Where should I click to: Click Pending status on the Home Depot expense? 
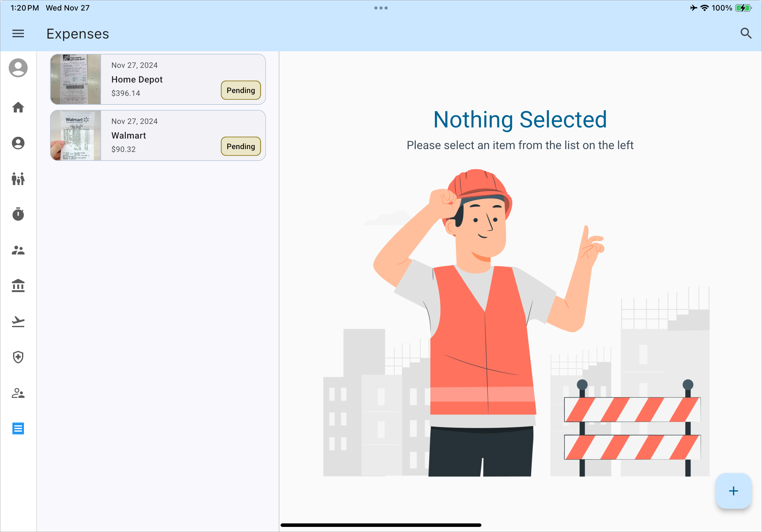tap(241, 90)
